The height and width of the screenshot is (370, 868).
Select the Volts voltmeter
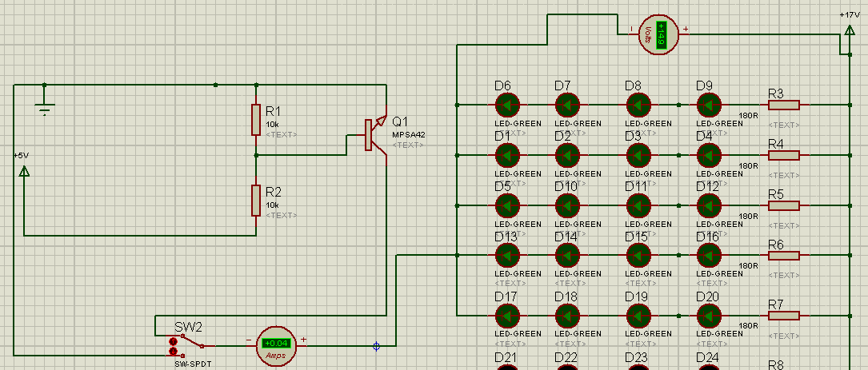[x=658, y=34]
